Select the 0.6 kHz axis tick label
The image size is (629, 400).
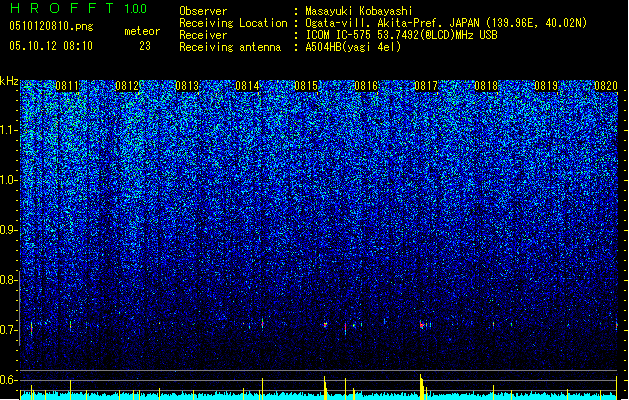click(x=9, y=380)
